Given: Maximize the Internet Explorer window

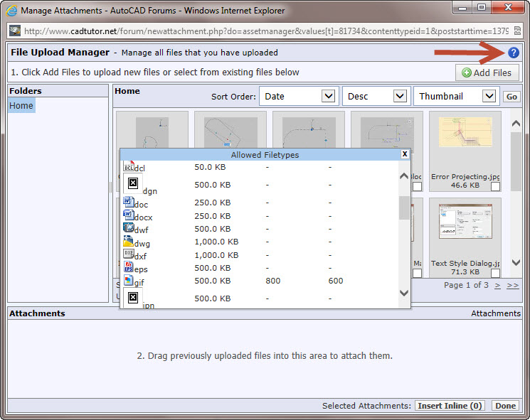Looking at the screenshot, I should pos(482,7).
